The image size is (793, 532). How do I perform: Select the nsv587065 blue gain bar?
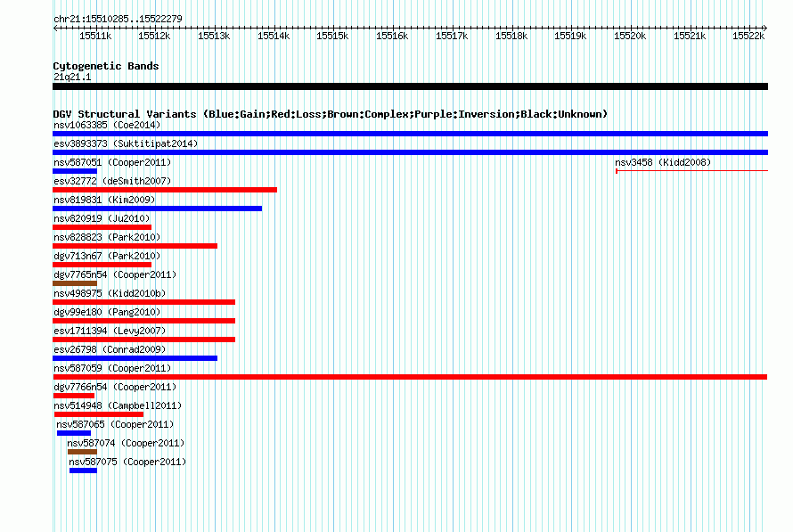[74, 433]
